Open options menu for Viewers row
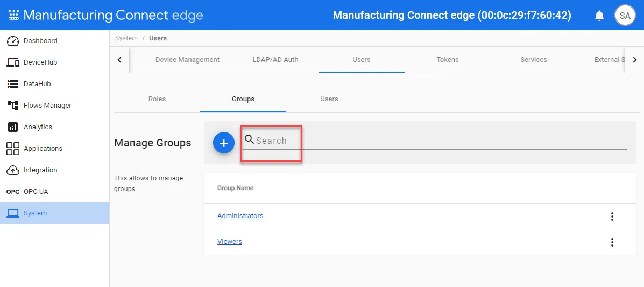The width and height of the screenshot is (644, 287). 612,242
